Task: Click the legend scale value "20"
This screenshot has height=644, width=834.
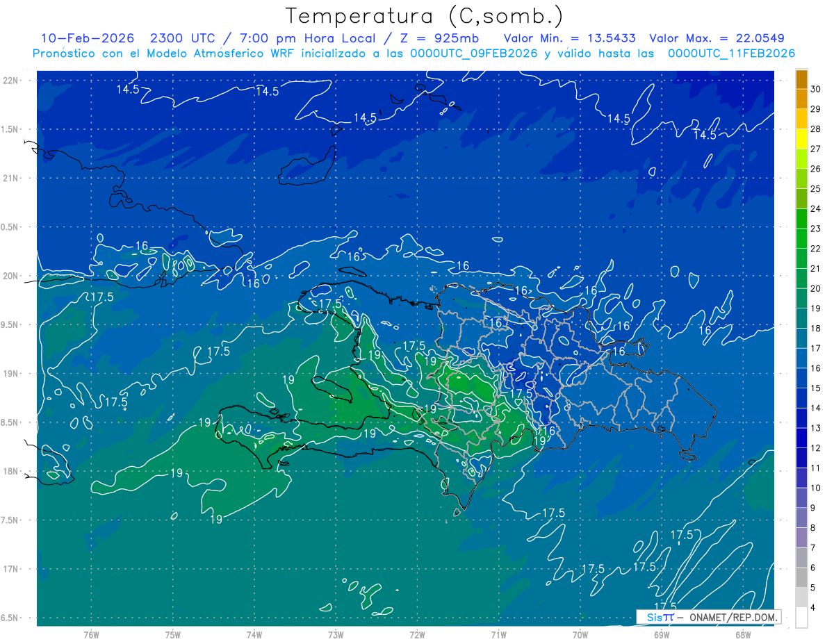Action: pyautogui.click(x=815, y=288)
